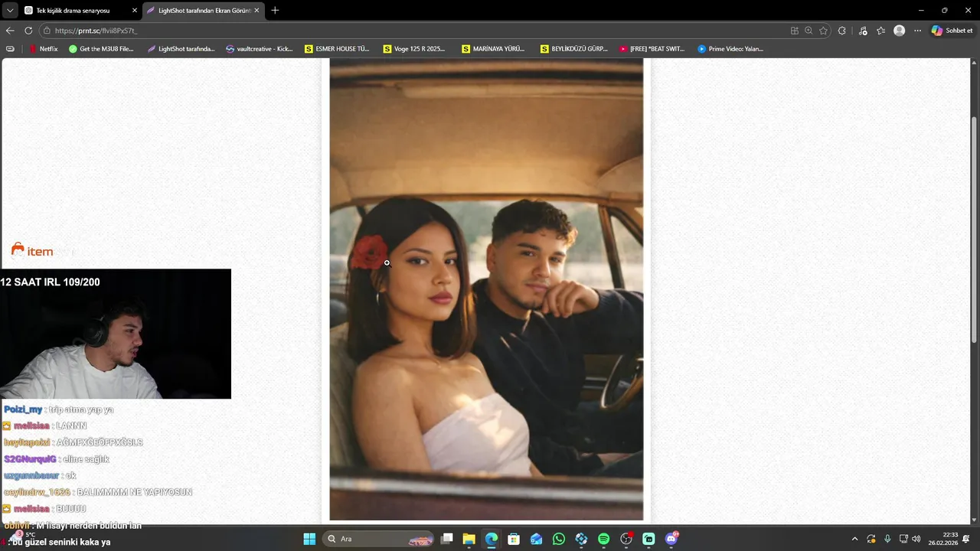Open OBS Studio from the taskbar
This screenshot has width=980, height=551.
[x=626, y=539]
